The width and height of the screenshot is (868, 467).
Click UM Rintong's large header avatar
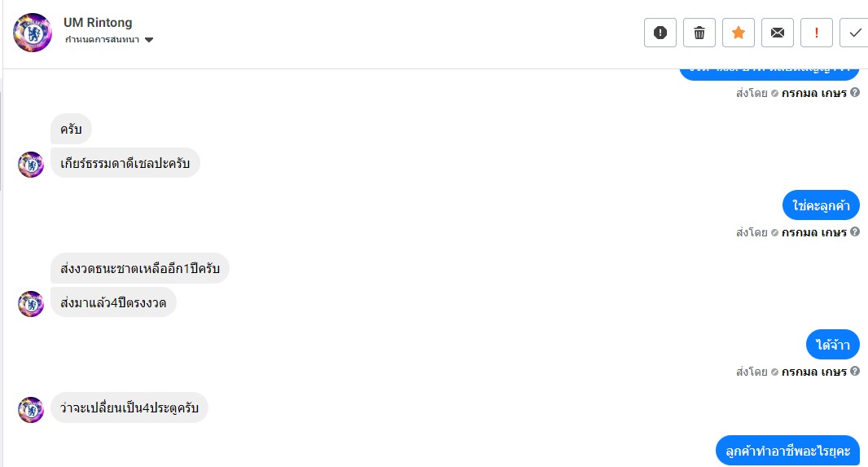coord(33,33)
